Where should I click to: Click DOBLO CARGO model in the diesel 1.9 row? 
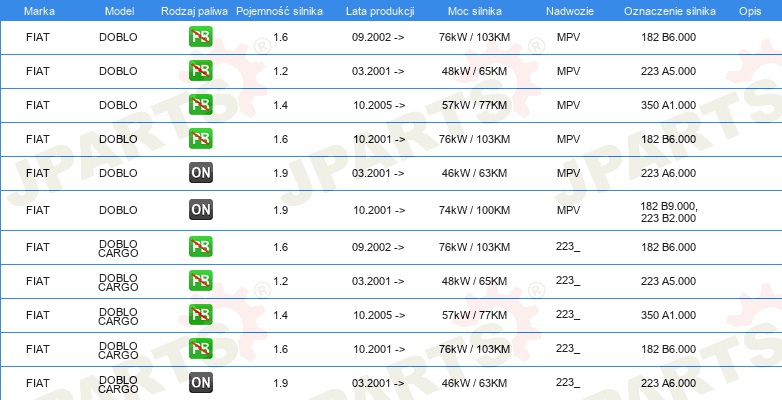118,384
